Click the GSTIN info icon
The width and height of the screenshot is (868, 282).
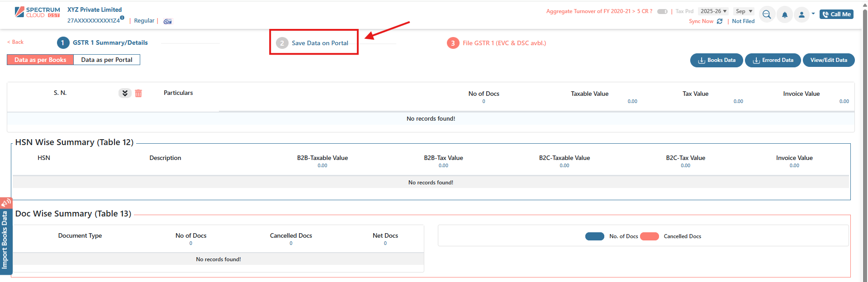[122, 18]
